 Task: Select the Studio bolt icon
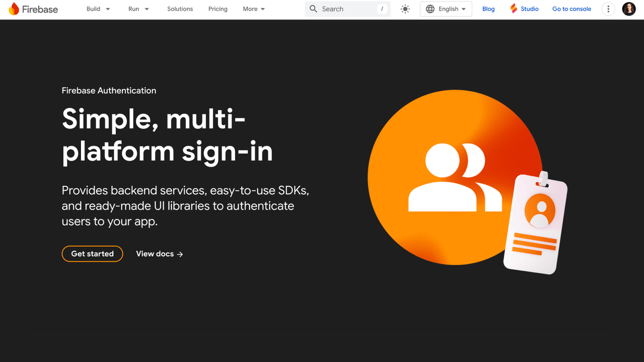coord(513,9)
